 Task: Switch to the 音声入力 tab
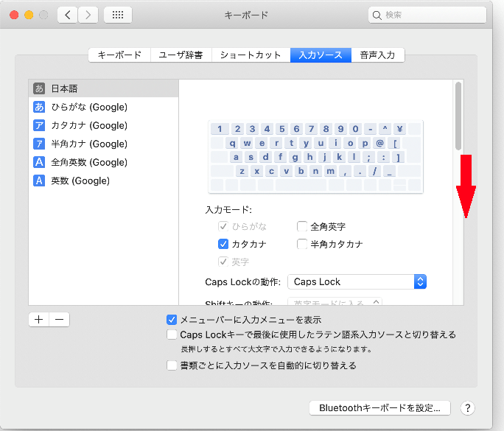(x=378, y=55)
